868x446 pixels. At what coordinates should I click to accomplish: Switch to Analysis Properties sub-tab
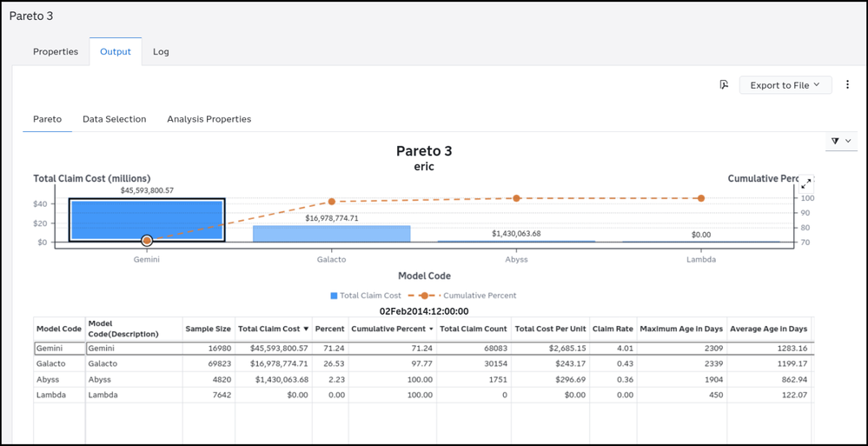[209, 119]
